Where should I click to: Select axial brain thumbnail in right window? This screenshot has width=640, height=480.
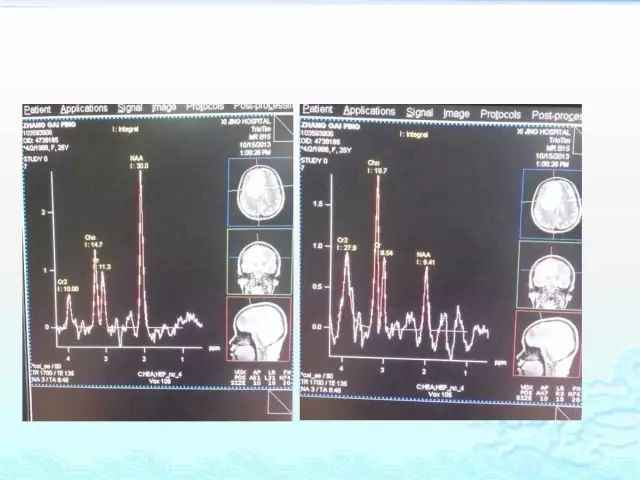click(552, 204)
